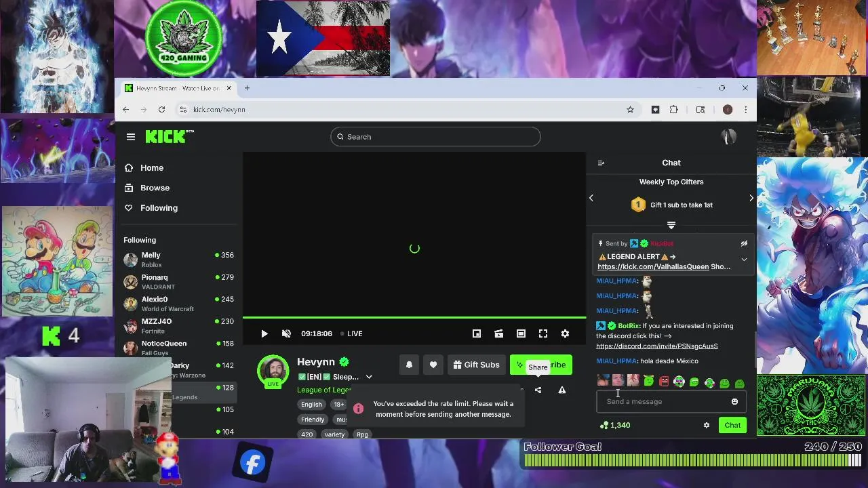This screenshot has width=868, height=488.
Task: Open MZZJ40's channel from Following list
Action: click(x=179, y=325)
